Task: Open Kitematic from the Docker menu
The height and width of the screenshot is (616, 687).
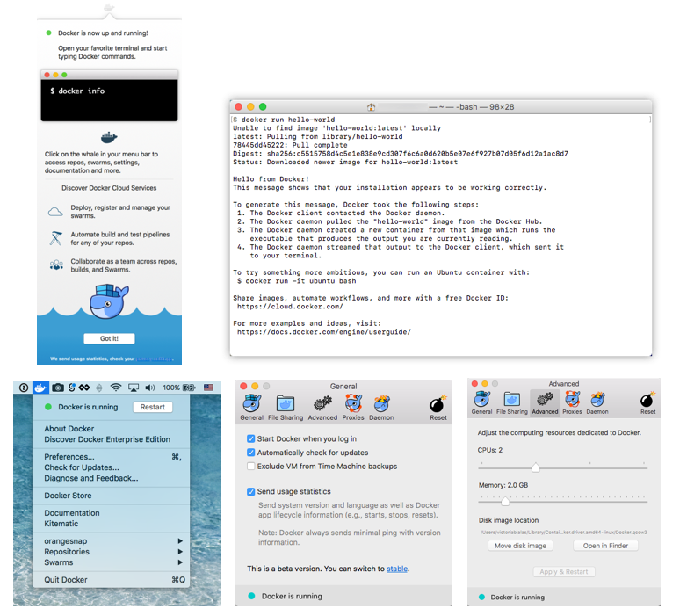Action: click(112, 524)
